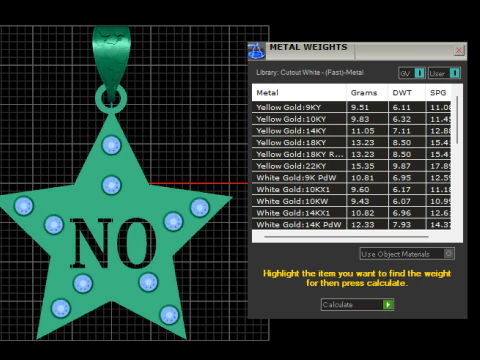Screen dimensions: 480x360
Task: Select the White Gold:10KX1 row
Action: point(351,189)
